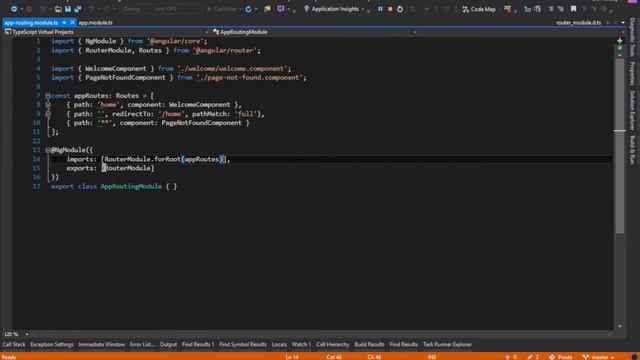Open the Debug configuration dropdown
Image resolution: width=640 pixels, height=360 pixels.
tap(136, 9)
